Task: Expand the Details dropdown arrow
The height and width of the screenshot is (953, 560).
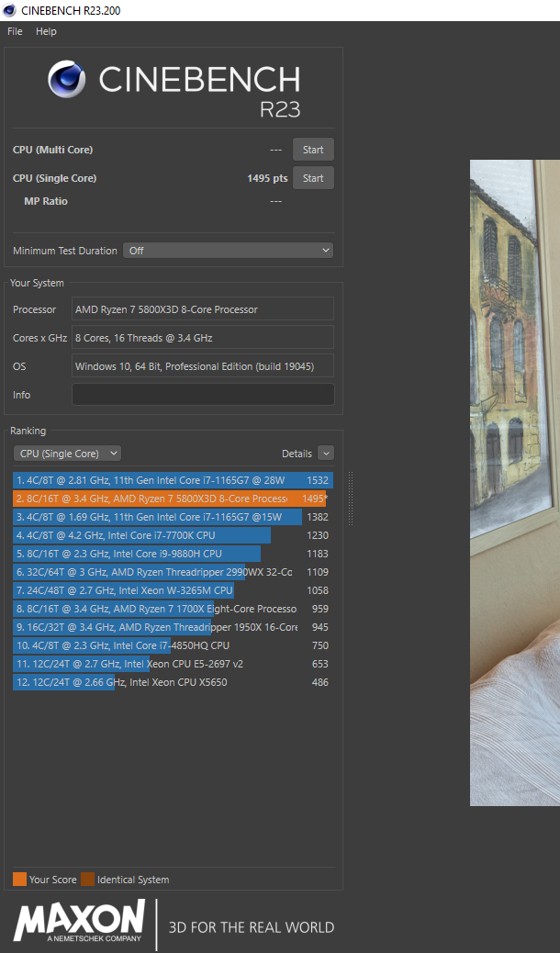Action: [x=326, y=454]
